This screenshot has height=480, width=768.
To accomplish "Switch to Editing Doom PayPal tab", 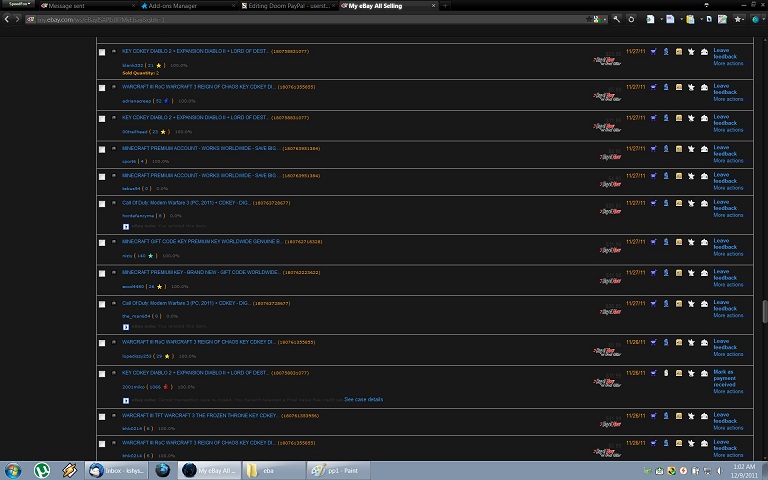I will [288, 6].
